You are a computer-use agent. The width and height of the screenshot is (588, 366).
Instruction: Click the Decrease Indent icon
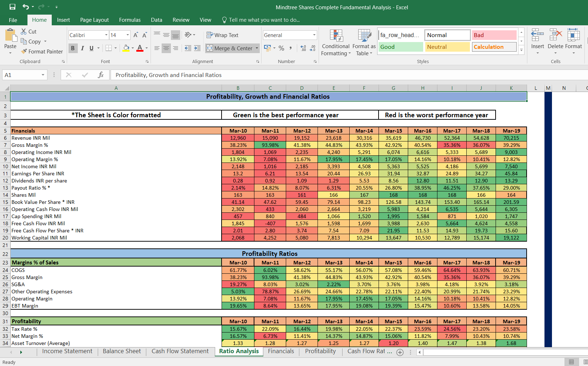[188, 48]
